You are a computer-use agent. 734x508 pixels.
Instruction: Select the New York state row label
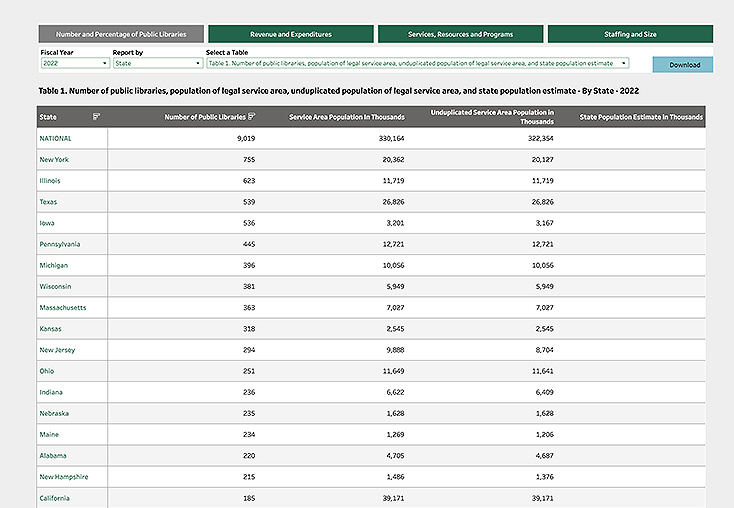pyautogui.click(x=53, y=159)
